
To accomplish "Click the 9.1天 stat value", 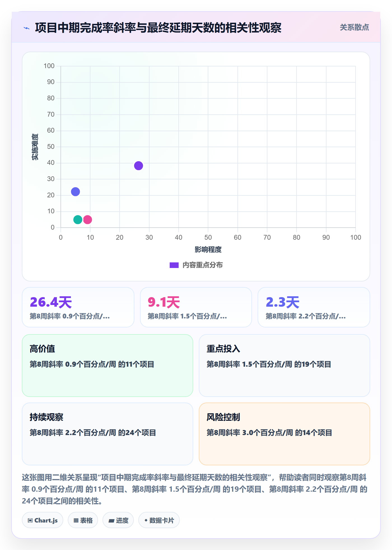I will [164, 302].
